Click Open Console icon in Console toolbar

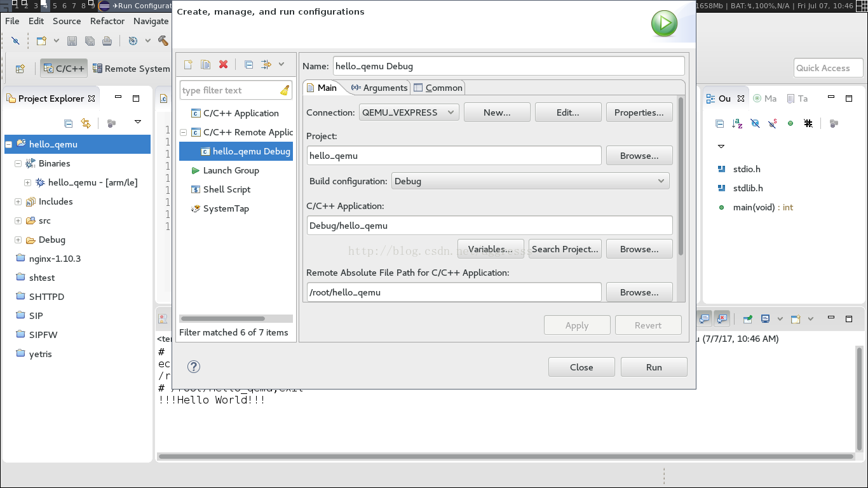point(795,318)
